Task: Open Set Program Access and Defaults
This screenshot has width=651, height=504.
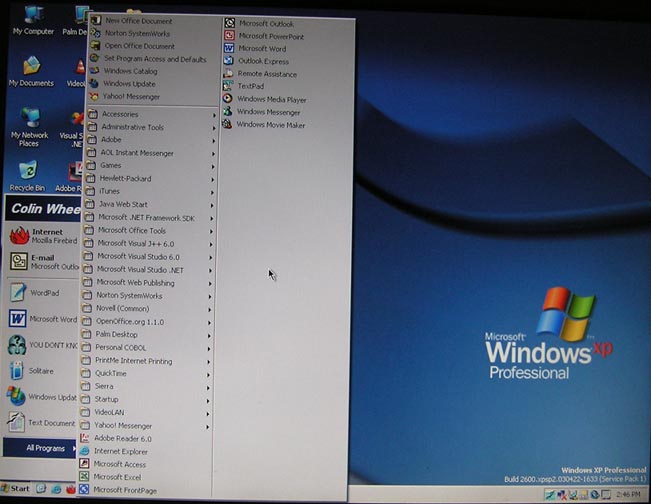Action: click(149, 59)
